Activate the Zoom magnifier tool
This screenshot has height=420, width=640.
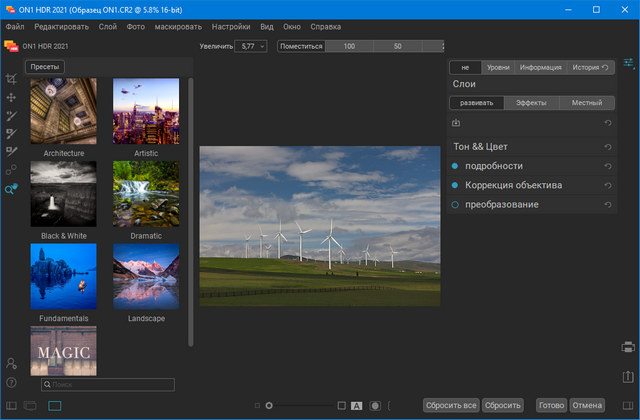11,188
